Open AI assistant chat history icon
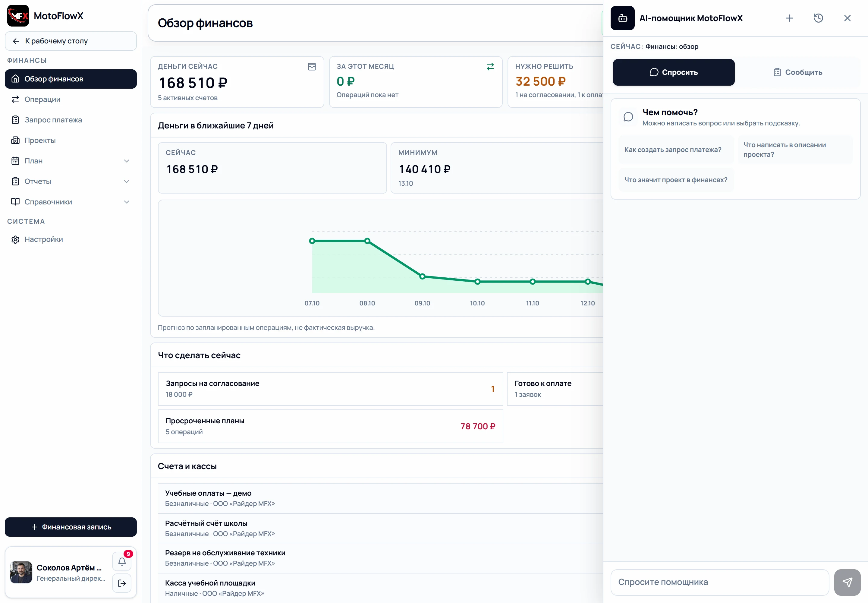The image size is (868, 603). [x=818, y=18]
